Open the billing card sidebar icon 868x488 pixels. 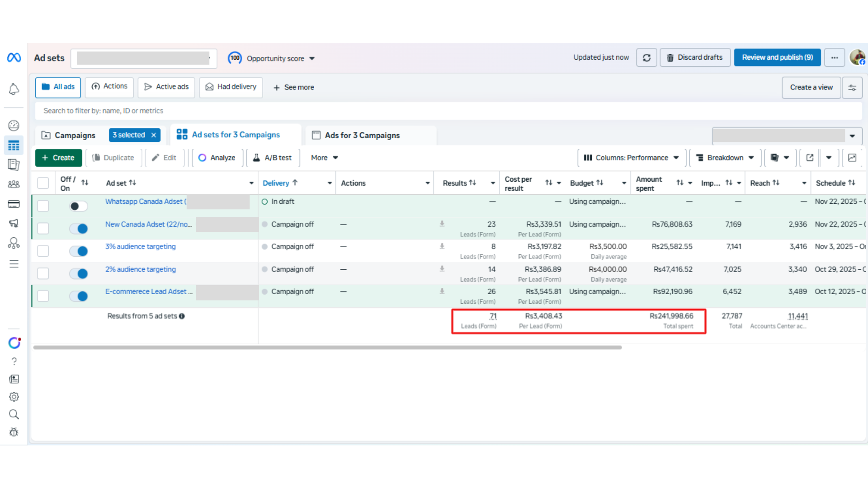[14, 204]
